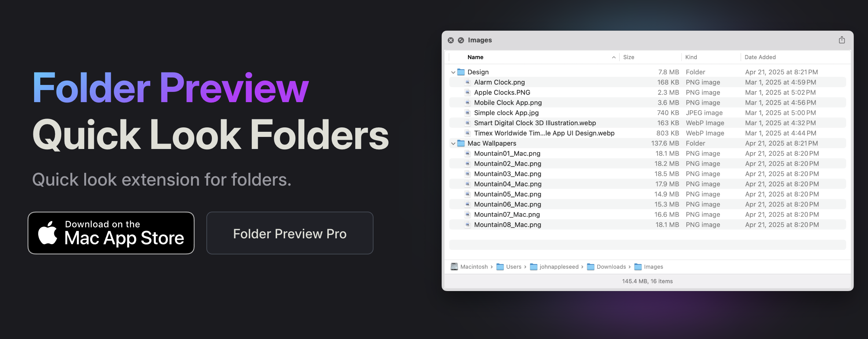Screen dimensions: 868x339
Task: Click the Apple Clocks.PNG file icon
Action: 467,93
